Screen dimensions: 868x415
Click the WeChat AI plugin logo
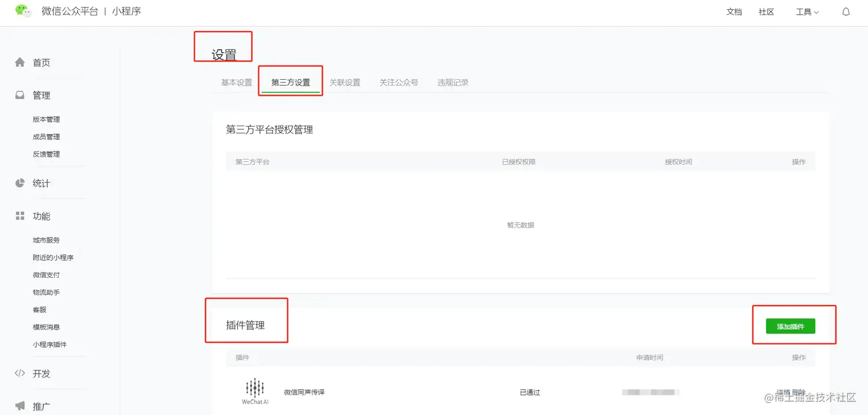[x=255, y=391]
